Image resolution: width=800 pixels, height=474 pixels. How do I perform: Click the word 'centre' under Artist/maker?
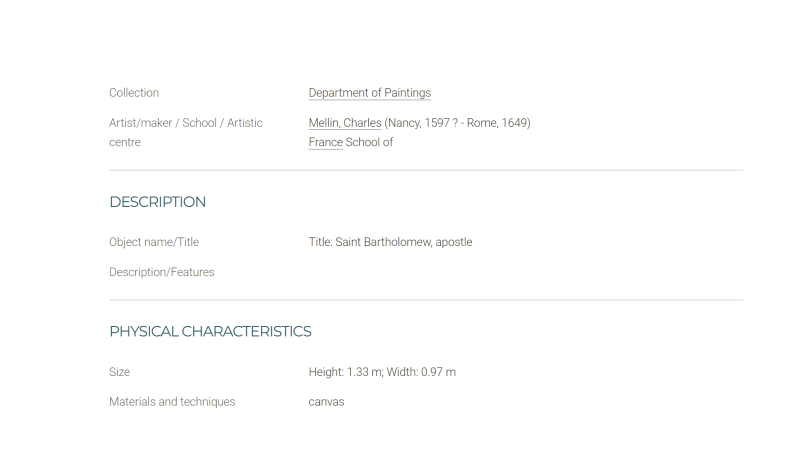pyautogui.click(x=125, y=142)
